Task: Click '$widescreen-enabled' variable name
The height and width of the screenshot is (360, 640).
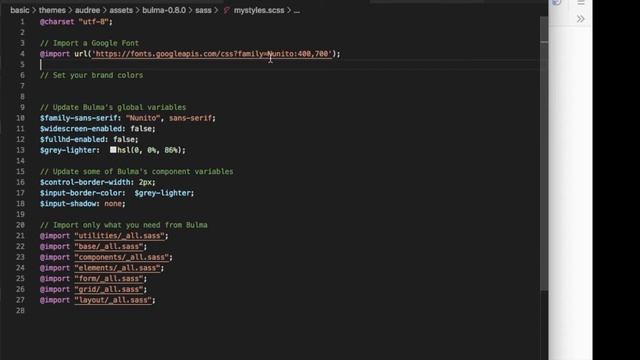Action: click(x=80, y=129)
